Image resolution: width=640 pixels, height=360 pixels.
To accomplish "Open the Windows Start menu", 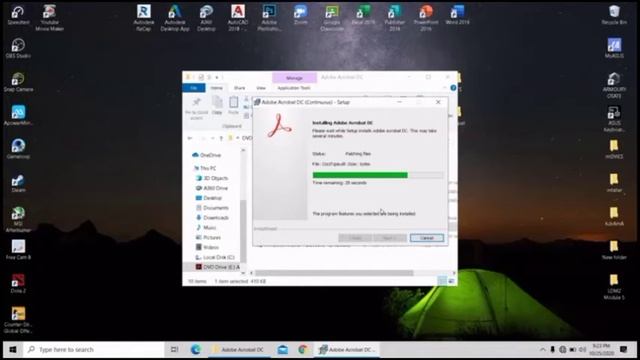I will (x=13, y=350).
